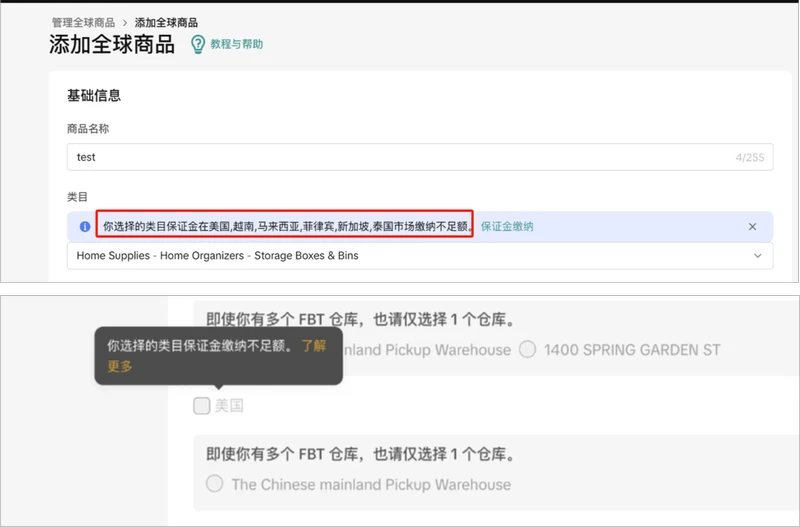Click the lightbulb tutorial icon
This screenshot has width=800, height=527.
197,44
